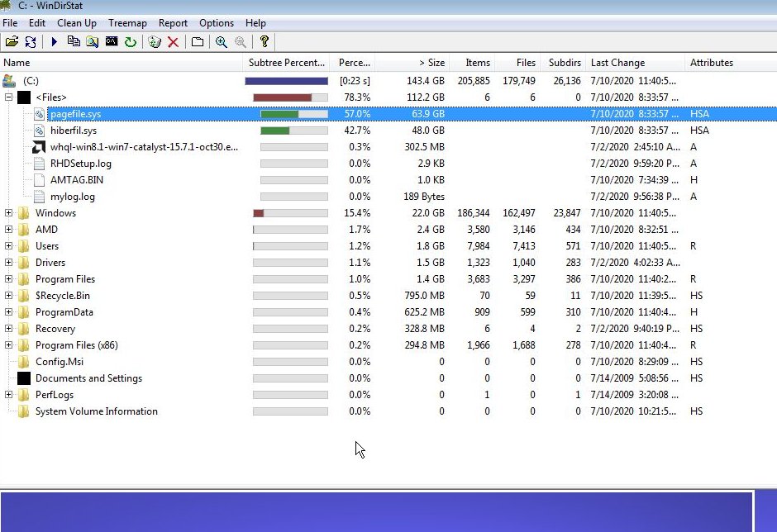Open the Report menu
Screen dimensions: 777x532
point(173,23)
